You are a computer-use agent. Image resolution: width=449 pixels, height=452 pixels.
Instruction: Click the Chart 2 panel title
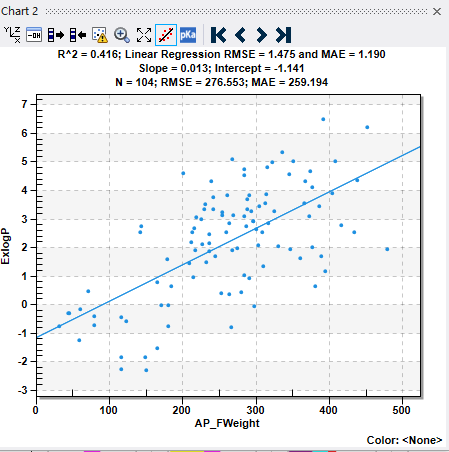(x=20, y=11)
